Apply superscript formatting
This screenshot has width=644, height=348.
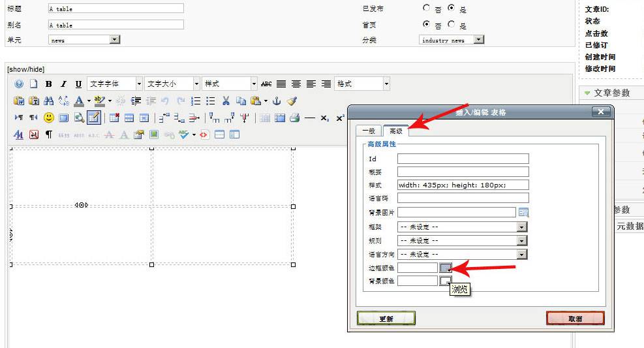pyautogui.click(x=340, y=118)
